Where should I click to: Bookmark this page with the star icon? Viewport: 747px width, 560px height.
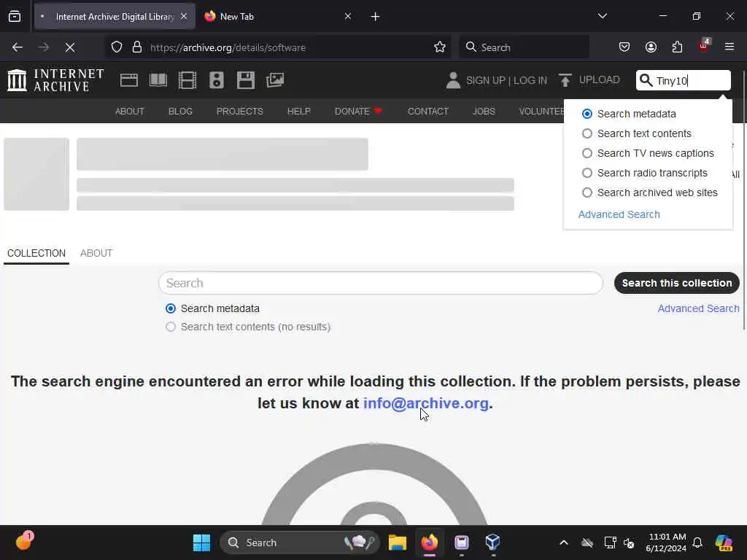(x=440, y=47)
